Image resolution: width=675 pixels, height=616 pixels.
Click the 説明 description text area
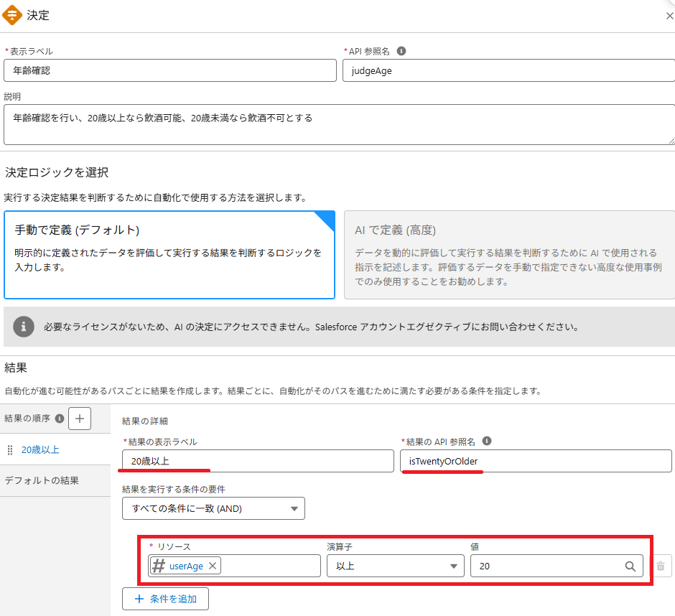point(339,124)
